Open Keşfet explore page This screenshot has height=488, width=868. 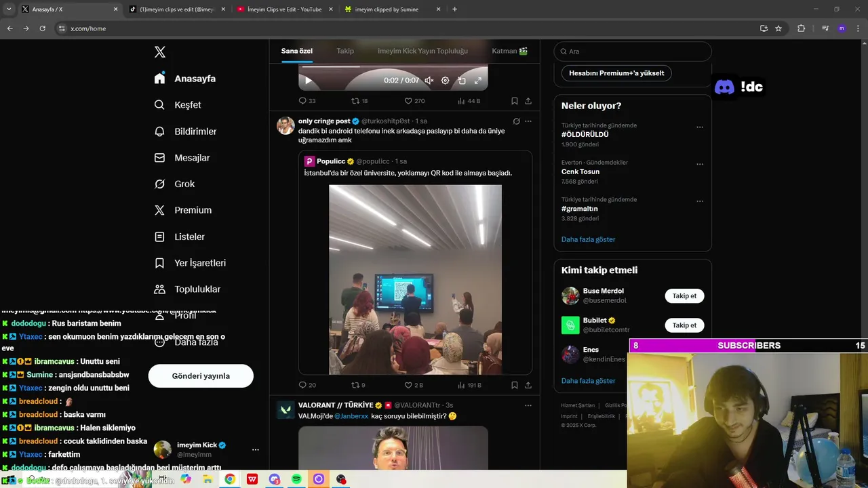[x=178, y=105]
